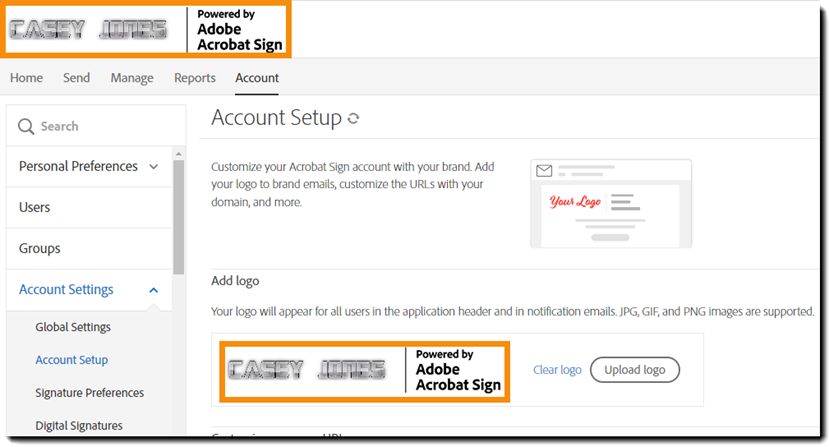Click the Upload logo button
Screen dimensions: 829x447
click(634, 370)
